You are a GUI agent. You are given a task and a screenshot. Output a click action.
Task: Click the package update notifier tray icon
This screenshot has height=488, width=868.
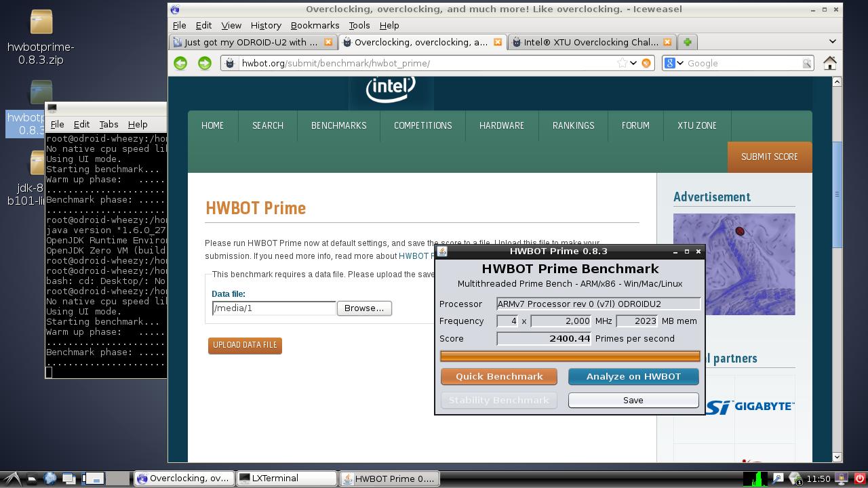coord(795,479)
